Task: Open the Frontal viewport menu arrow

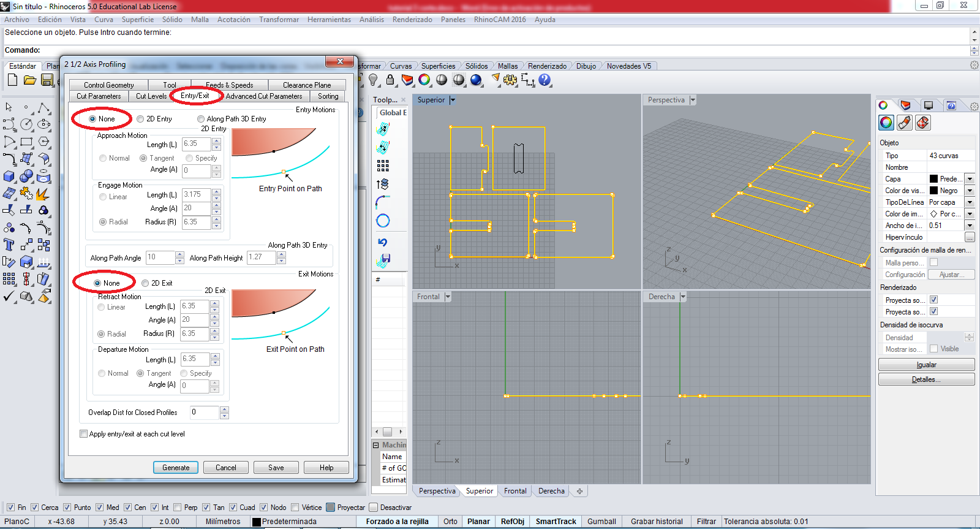Action: tap(448, 297)
